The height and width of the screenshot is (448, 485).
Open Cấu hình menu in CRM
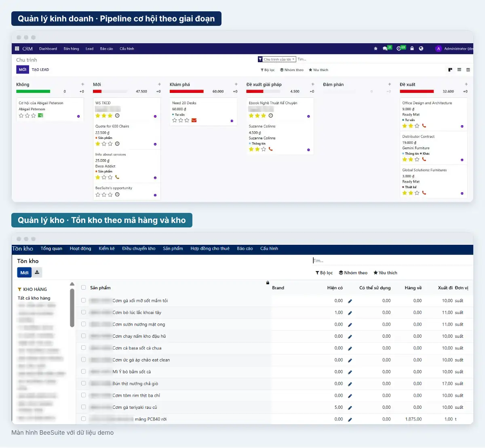pos(127,48)
